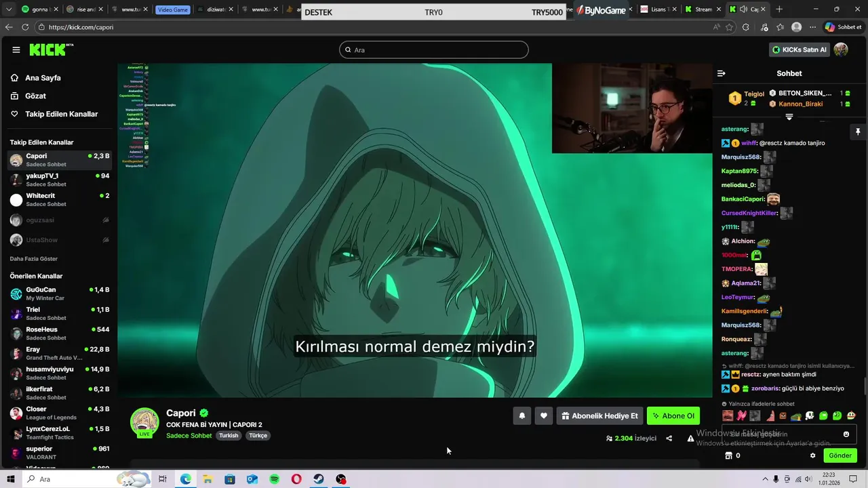Open the Gözat browse page

click(x=35, y=96)
